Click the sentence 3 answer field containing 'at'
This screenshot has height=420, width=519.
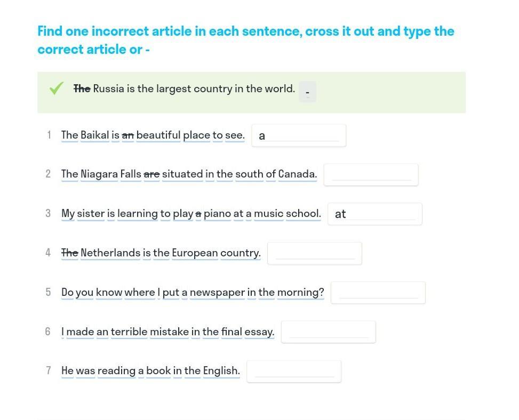tap(374, 214)
